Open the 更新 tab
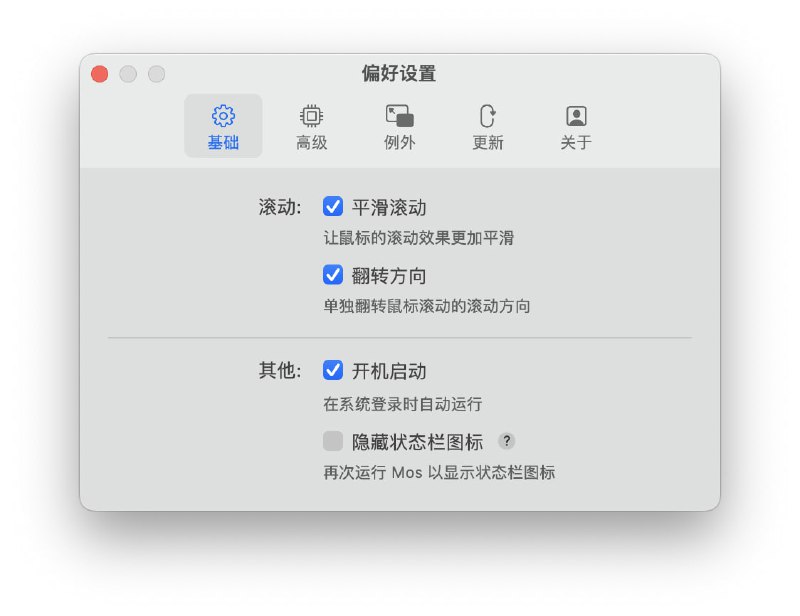Image resolution: width=800 pixels, height=616 pixels. click(487, 125)
